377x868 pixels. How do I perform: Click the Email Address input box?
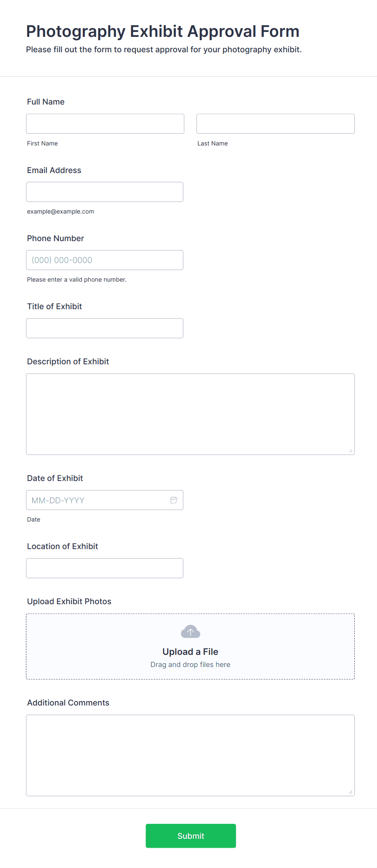coord(105,192)
